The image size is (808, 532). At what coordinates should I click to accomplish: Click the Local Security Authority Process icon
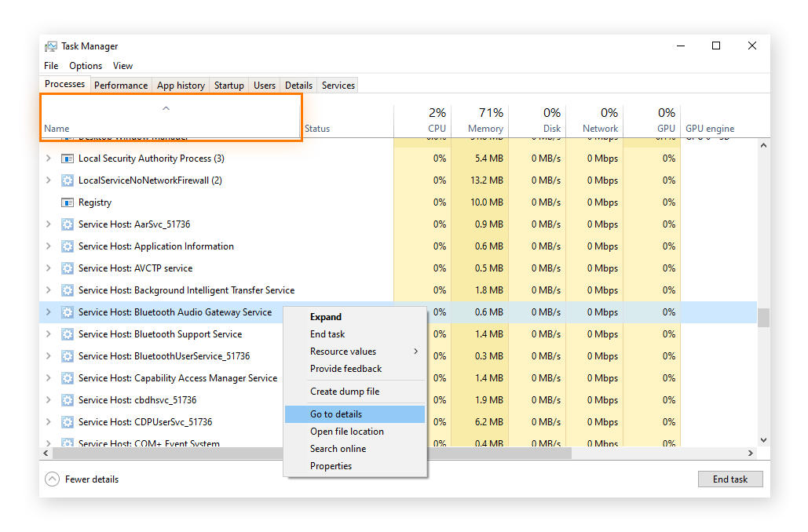(x=67, y=159)
